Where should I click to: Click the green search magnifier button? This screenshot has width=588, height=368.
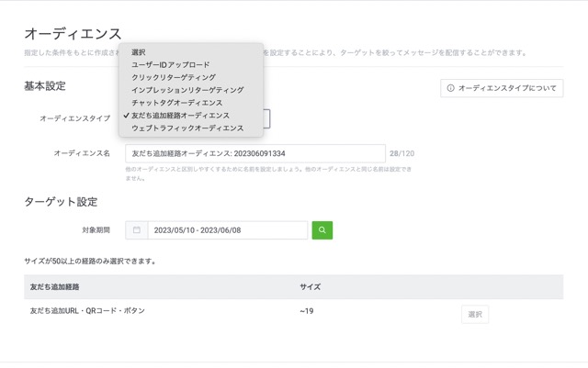322,230
